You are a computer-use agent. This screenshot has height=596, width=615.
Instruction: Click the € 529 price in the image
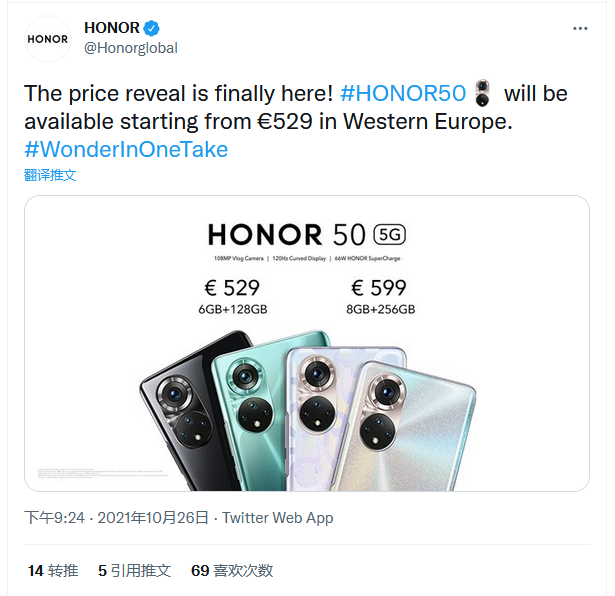[232, 289]
